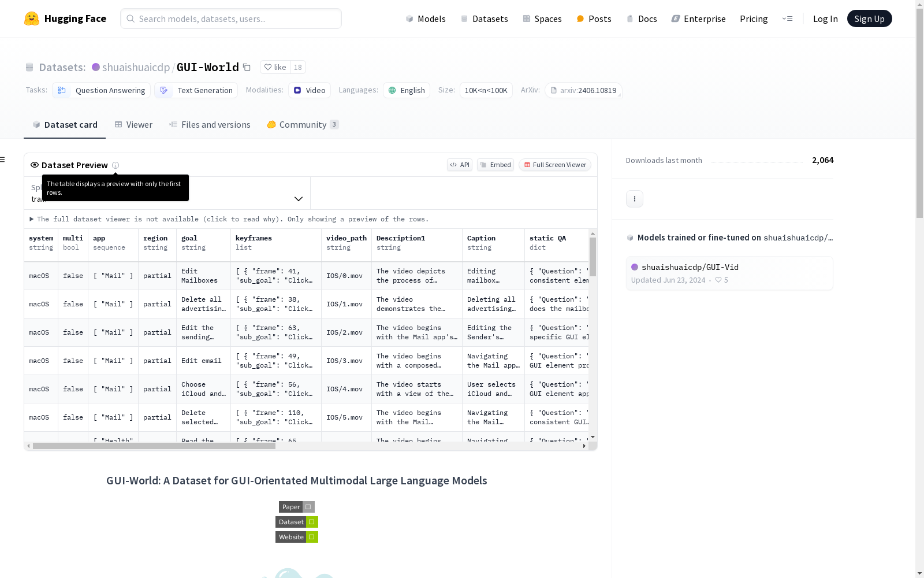Open the Pricing page
924x578 pixels.
[754, 18]
